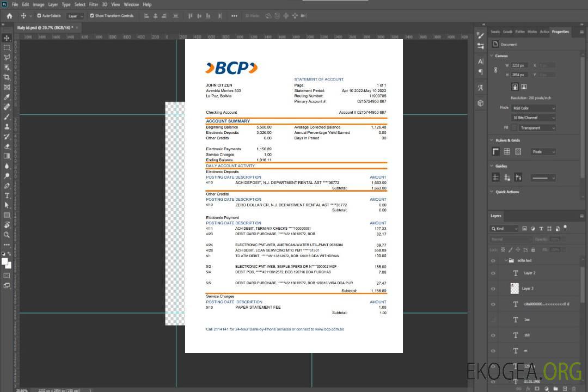Toggle rulers icon in Rulers & Grids
This screenshot has width=588, height=392.
pos(496,151)
